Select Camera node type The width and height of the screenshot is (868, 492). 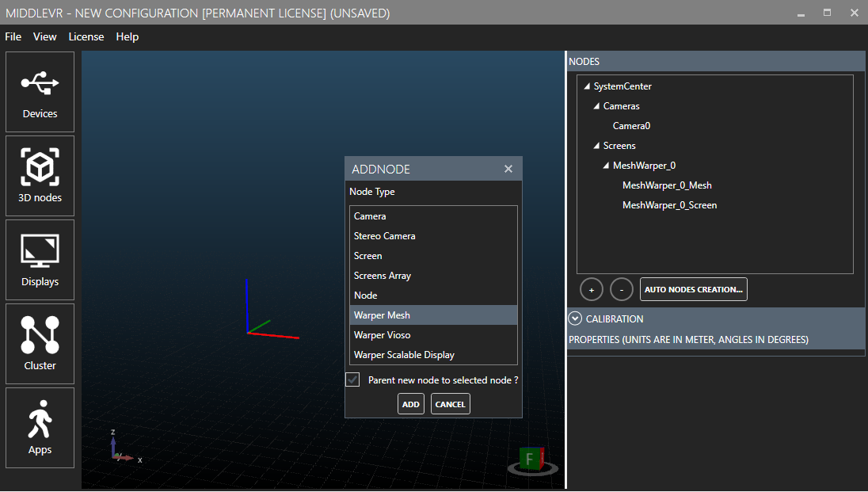pos(433,216)
